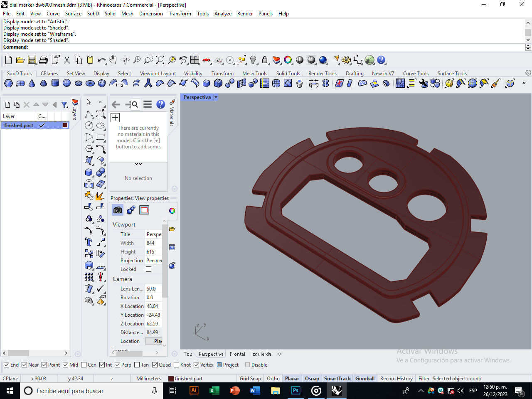Open Photoshop from the Windows taskbar
The width and height of the screenshot is (532, 399).
tap(296, 391)
